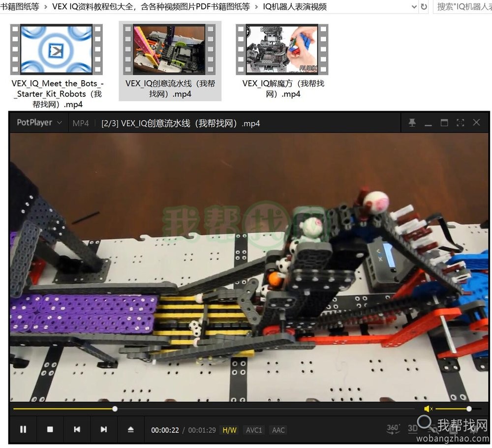The width and height of the screenshot is (492, 448).
Task: Close the PotPlayer window
Action: click(476, 122)
